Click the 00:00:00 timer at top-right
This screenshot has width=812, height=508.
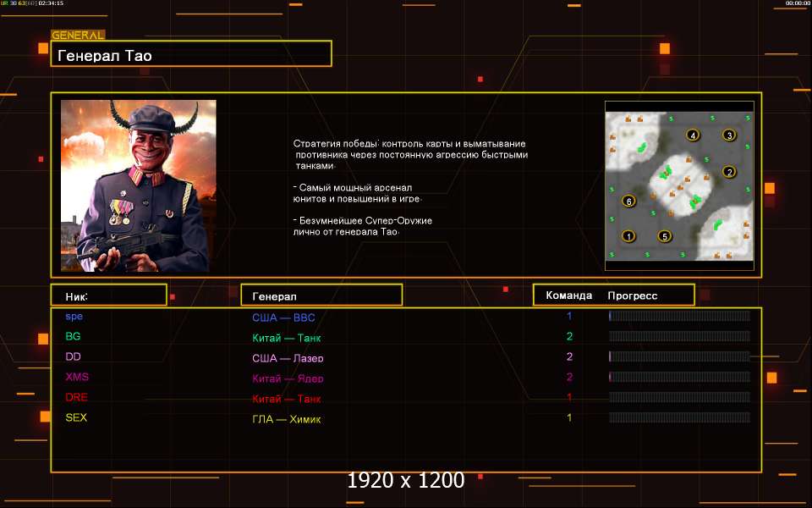(798, 3)
